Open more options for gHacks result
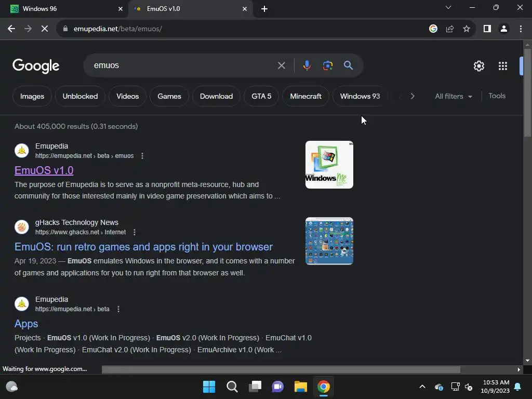The height and width of the screenshot is (399, 532). [135, 232]
